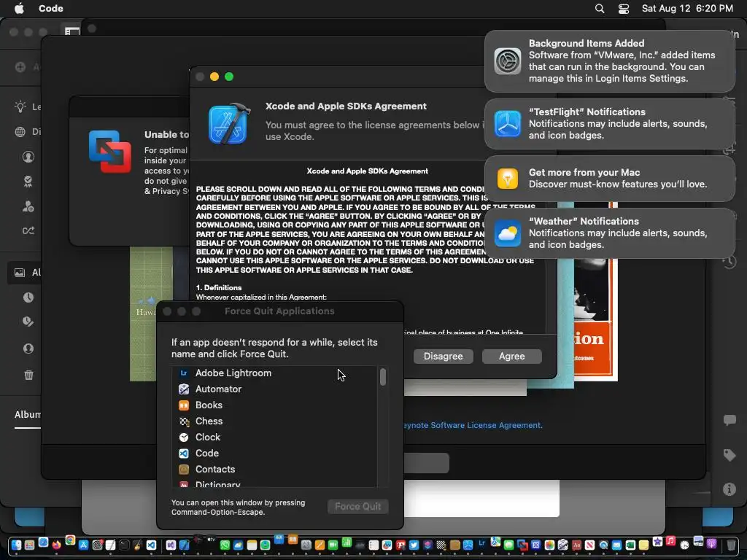Open Microsoft Excel from the Dock
This screenshot has height=560, width=747.
[x=630, y=545]
